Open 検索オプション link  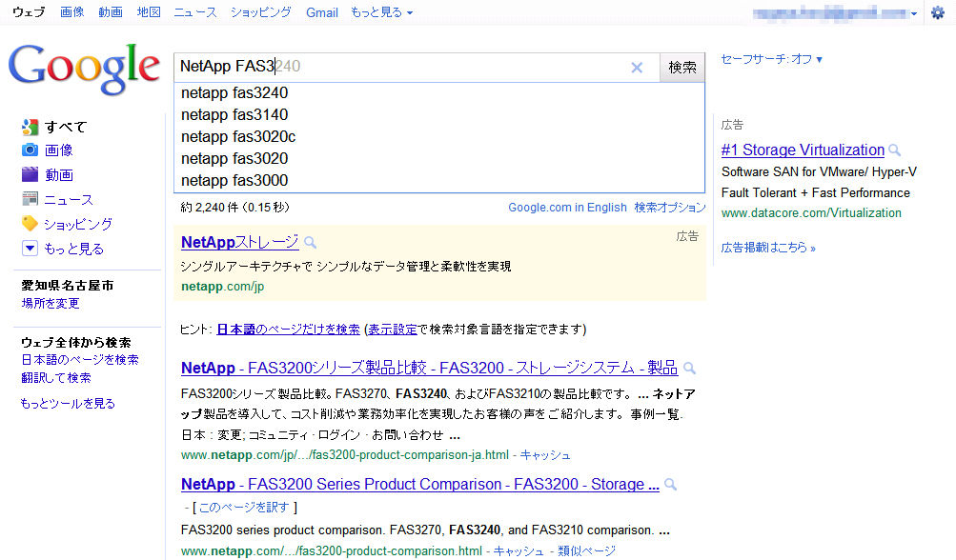(669, 208)
